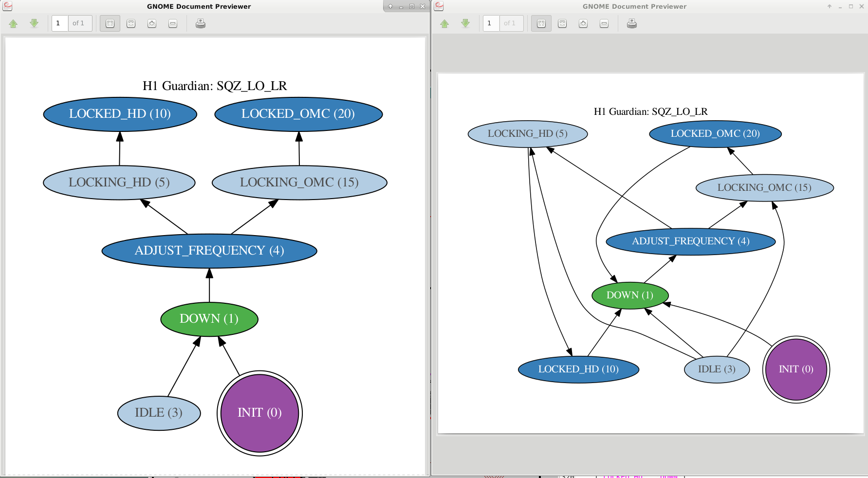868x478 pixels.
Task: Click the LOCKED_OMC (20) node in left diagram
Action: point(298,114)
